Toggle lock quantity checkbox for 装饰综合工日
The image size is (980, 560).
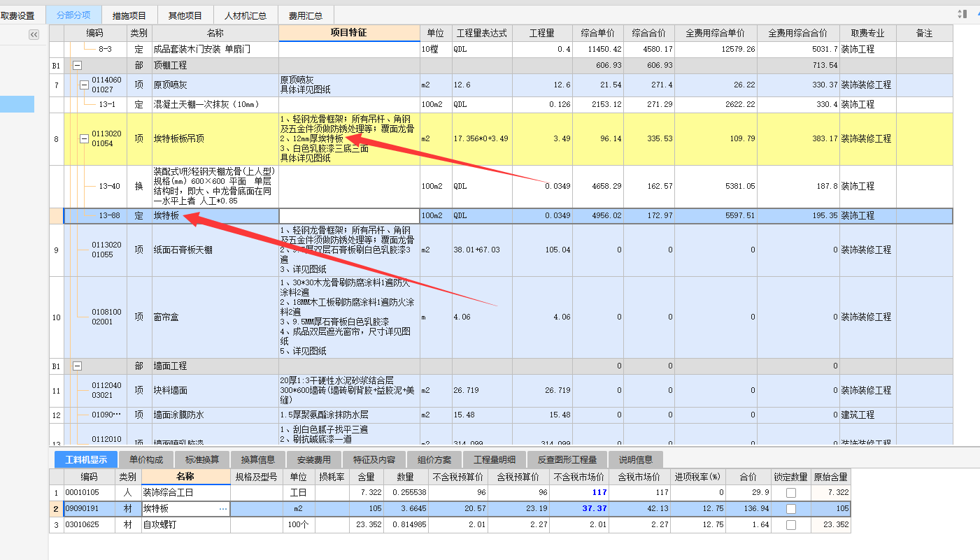pyautogui.click(x=790, y=493)
